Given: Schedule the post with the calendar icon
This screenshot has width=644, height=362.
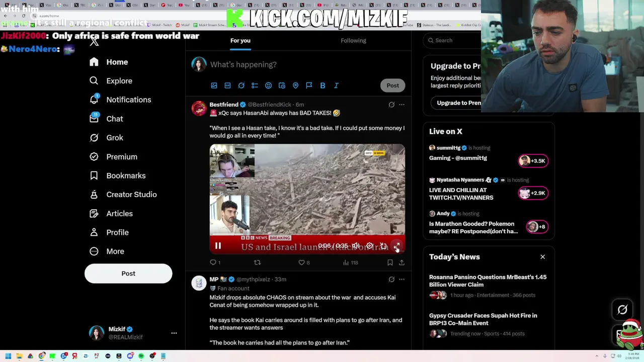Looking at the screenshot, I should pyautogui.click(x=282, y=85).
